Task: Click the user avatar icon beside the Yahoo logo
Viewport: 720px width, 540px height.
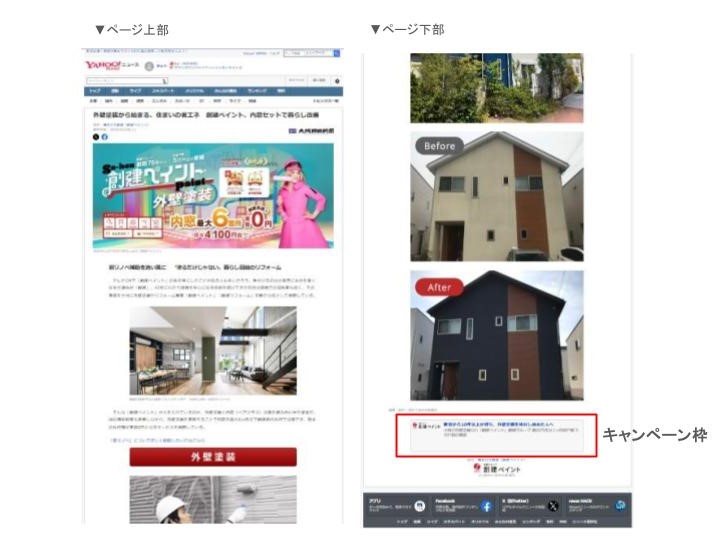Action: click(x=149, y=66)
